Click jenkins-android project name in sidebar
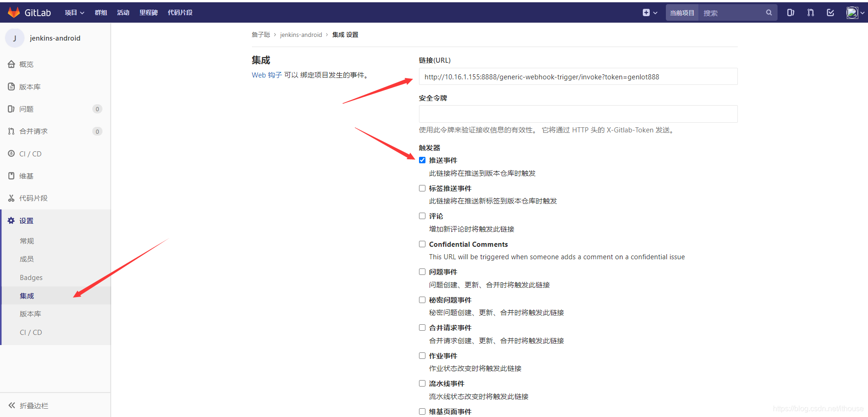The width and height of the screenshot is (868, 417). [x=55, y=38]
